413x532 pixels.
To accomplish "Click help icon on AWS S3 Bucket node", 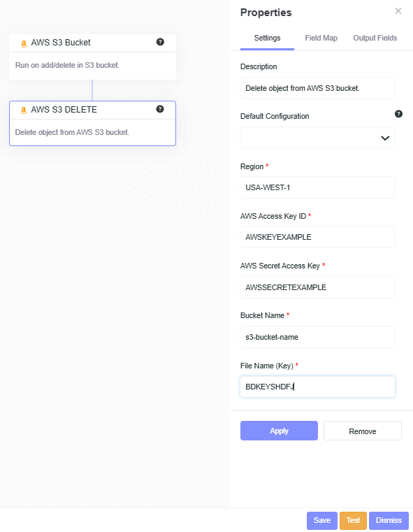I will click(x=160, y=42).
